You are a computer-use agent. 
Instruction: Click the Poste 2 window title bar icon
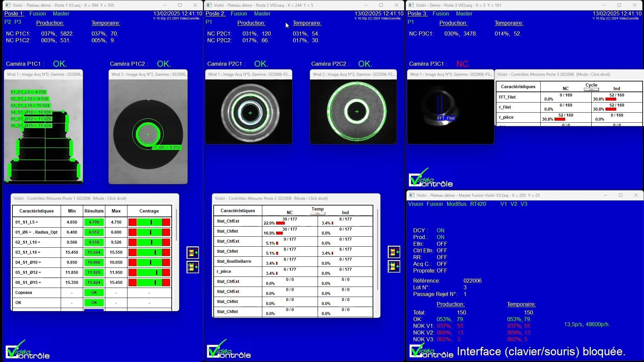tap(209, 5)
